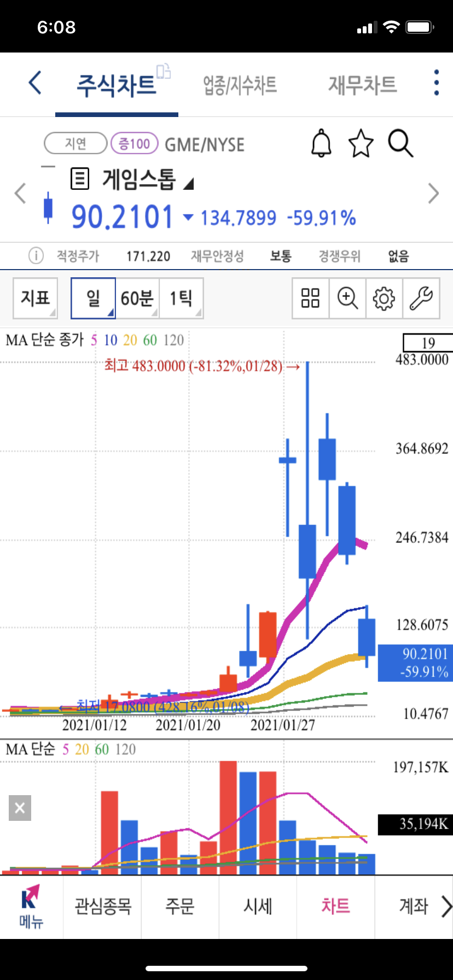Open 주문 in bottom bar

click(180, 906)
